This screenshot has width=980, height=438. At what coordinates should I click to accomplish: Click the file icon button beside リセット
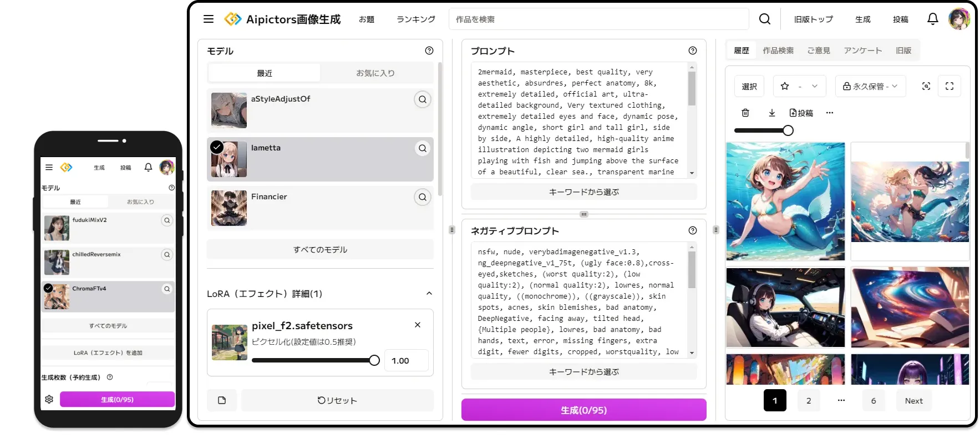(x=222, y=400)
